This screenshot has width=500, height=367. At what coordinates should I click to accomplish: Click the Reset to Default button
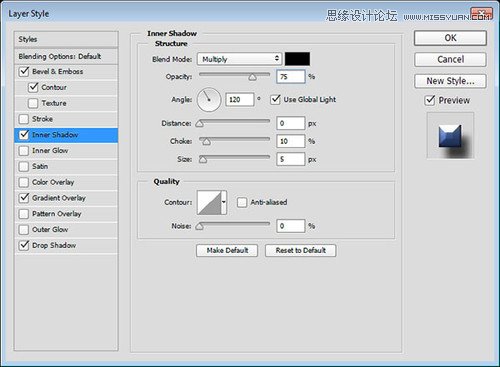click(x=301, y=250)
